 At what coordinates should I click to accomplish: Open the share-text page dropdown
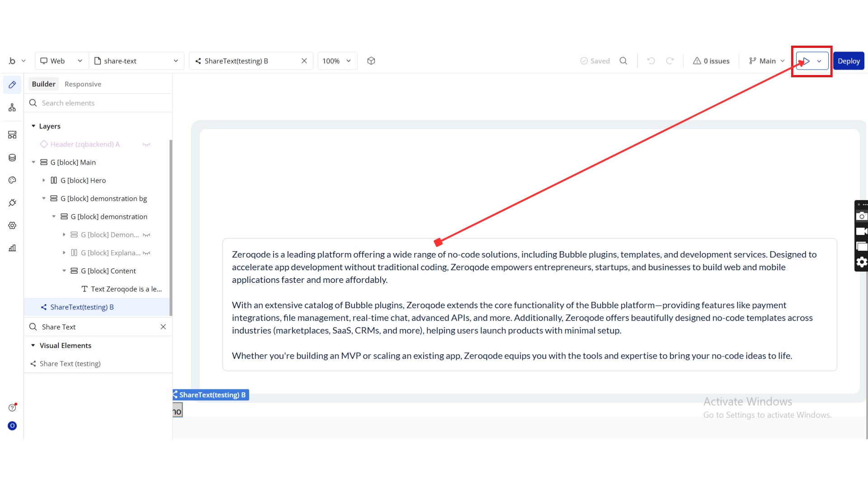point(136,61)
